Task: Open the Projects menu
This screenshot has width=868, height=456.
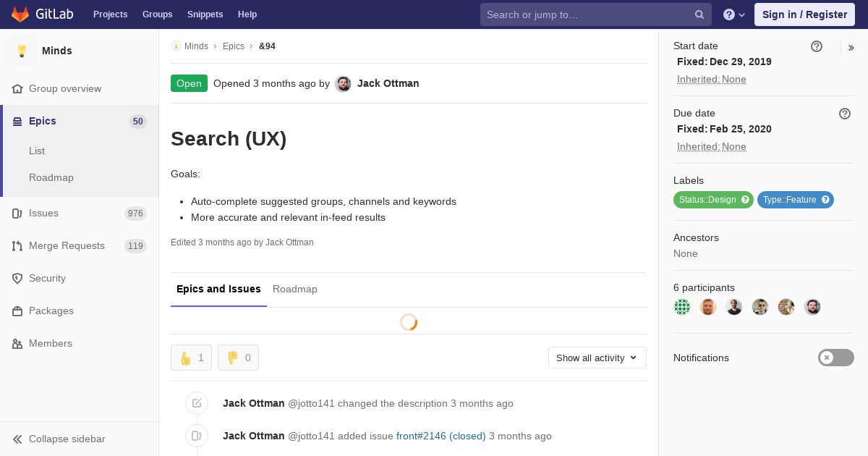Action: tap(110, 14)
